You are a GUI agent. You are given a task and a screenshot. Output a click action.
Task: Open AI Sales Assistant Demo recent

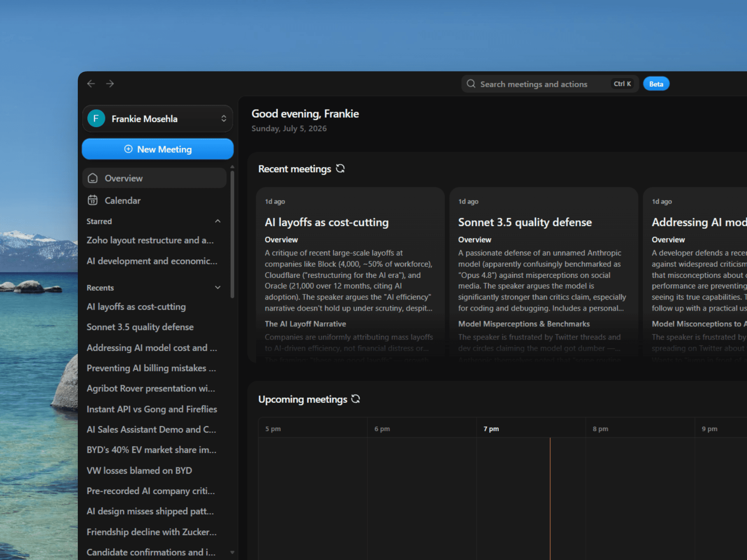pyautogui.click(x=151, y=429)
